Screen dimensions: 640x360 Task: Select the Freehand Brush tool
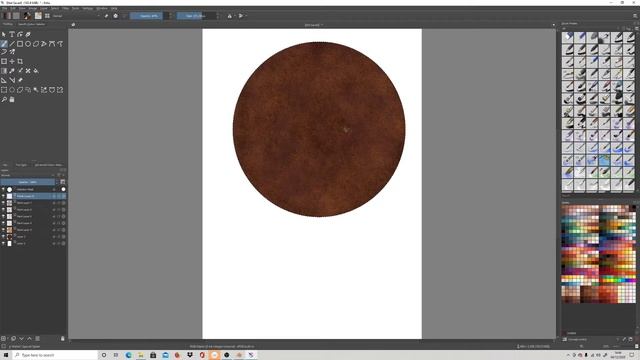4,44
